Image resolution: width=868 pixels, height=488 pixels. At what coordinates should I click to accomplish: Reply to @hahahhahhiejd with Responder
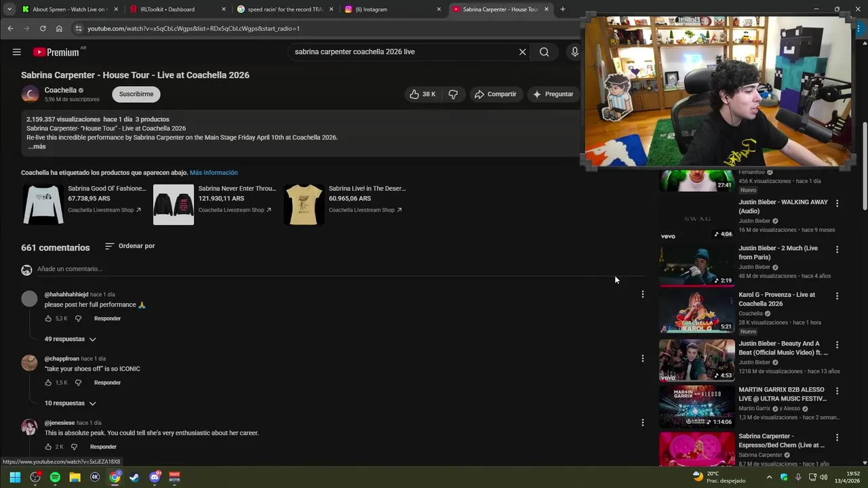click(107, 319)
